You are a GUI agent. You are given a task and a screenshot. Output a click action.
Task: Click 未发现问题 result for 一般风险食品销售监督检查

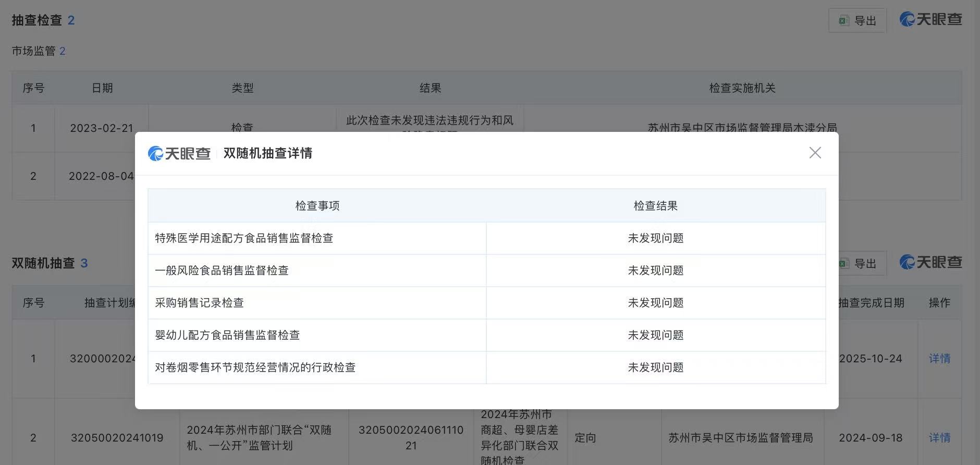tap(656, 271)
